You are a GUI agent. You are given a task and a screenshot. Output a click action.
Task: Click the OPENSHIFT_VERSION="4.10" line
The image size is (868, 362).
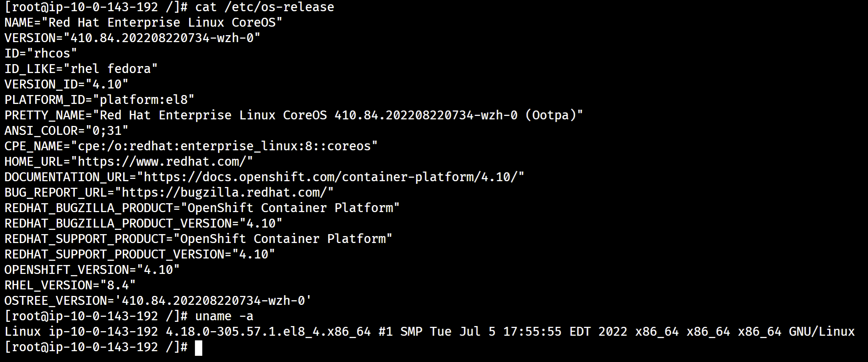point(92,270)
